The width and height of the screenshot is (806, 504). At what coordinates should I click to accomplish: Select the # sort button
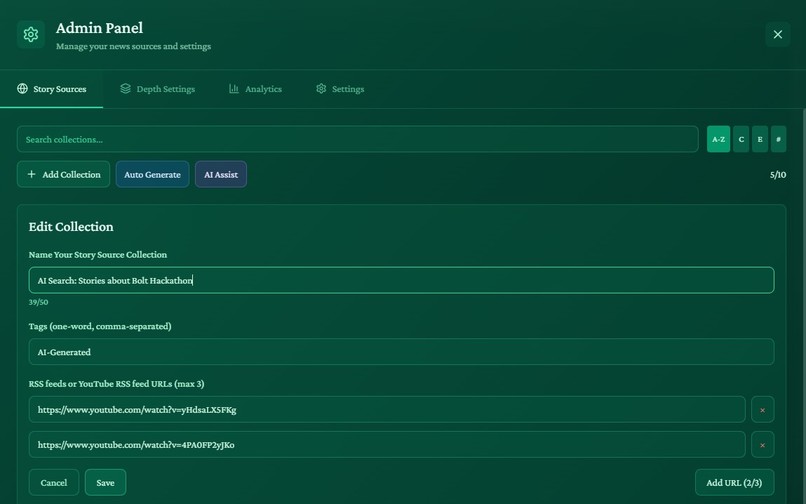coord(778,139)
